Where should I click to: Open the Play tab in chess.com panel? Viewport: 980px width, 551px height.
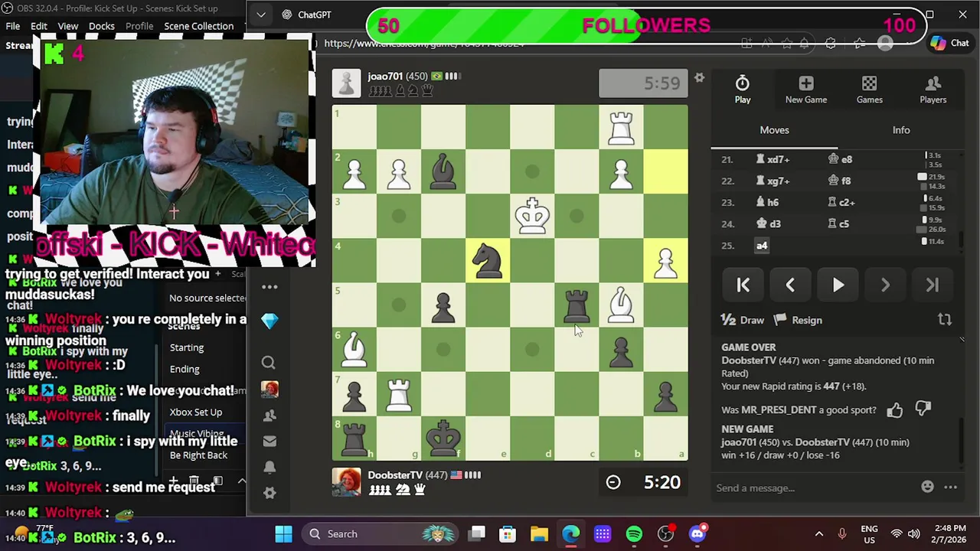[743, 90]
